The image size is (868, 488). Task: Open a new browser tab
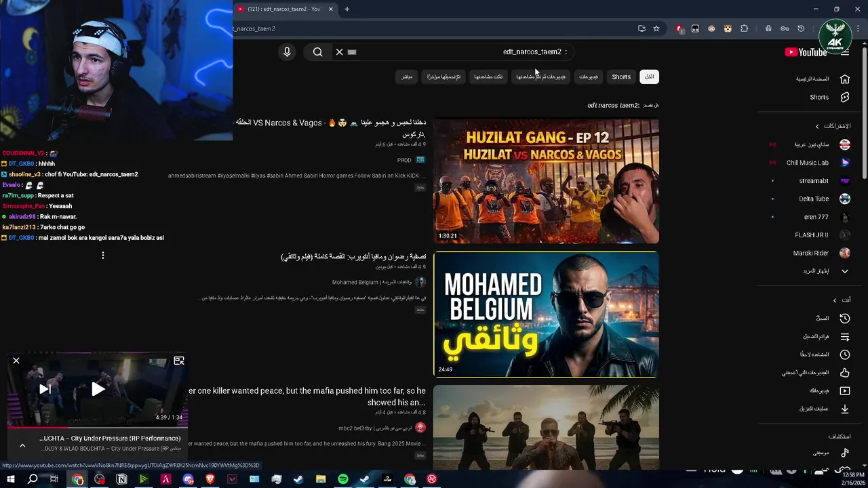pos(347,9)
